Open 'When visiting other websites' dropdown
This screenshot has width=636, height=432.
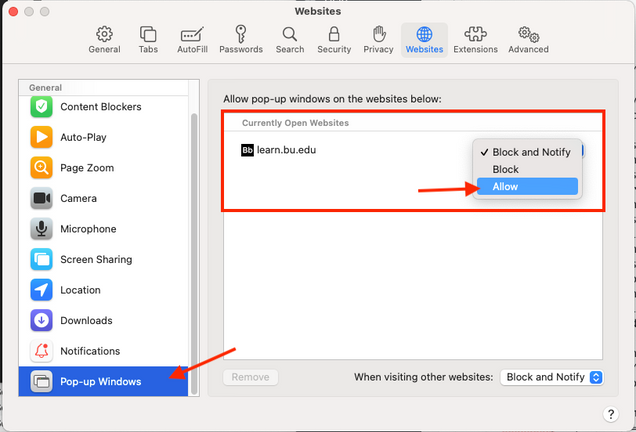tap(552, 377)
